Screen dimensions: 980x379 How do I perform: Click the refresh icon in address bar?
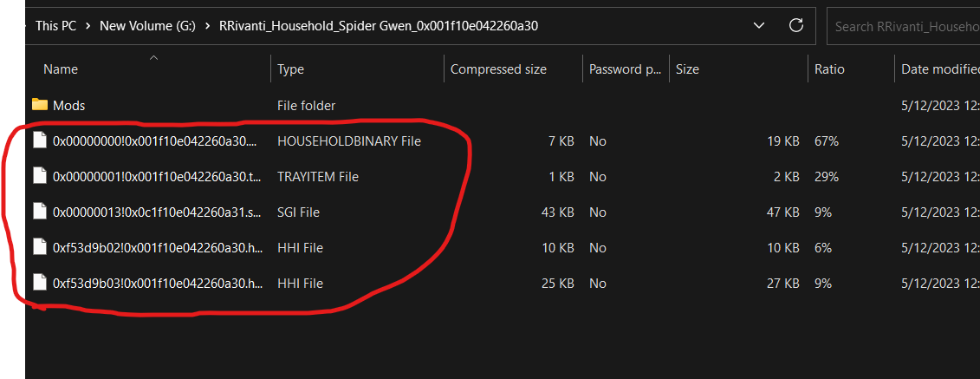[795, 26]
